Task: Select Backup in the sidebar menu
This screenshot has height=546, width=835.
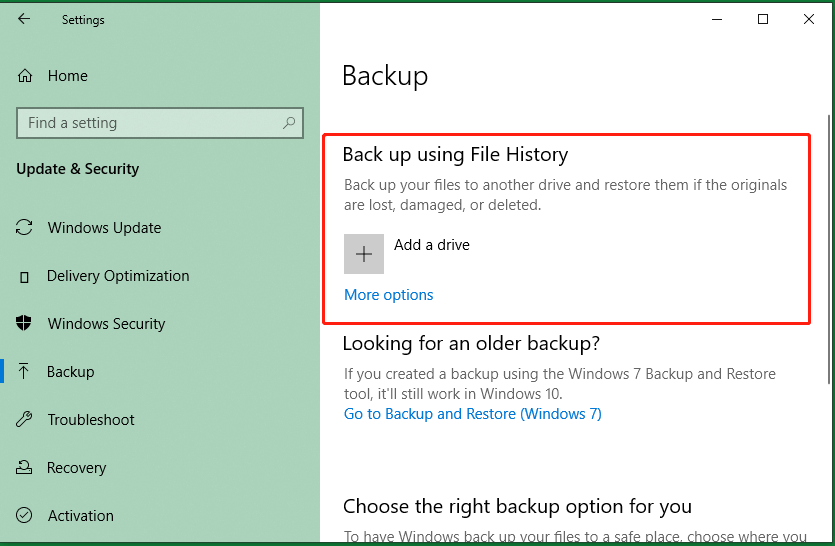Action: click(70, 372)
